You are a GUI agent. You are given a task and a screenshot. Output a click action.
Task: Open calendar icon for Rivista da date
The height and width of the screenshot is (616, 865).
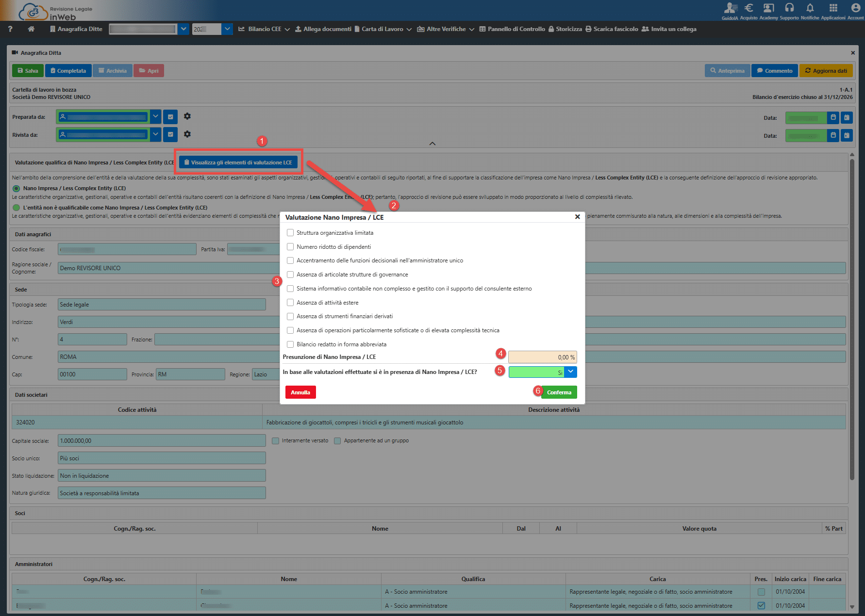tap(833, 135)
